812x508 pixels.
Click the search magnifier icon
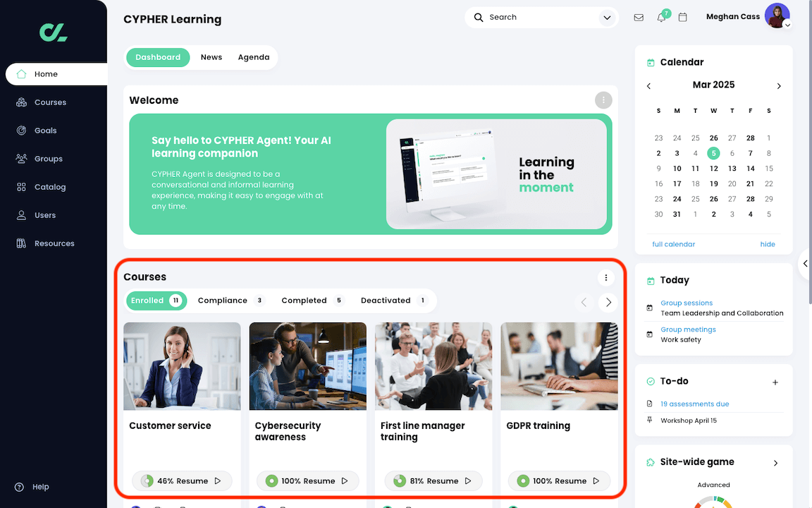479,18
